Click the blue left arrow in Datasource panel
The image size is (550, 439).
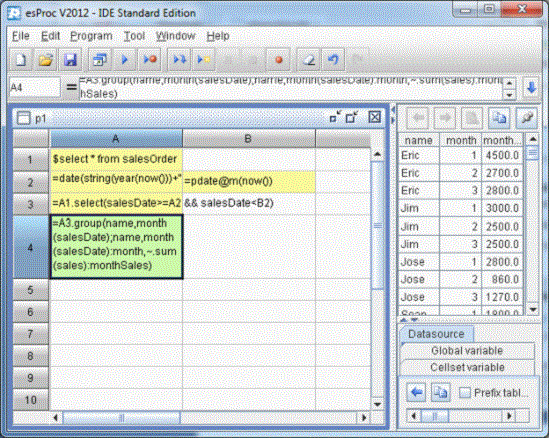point(416,392)
